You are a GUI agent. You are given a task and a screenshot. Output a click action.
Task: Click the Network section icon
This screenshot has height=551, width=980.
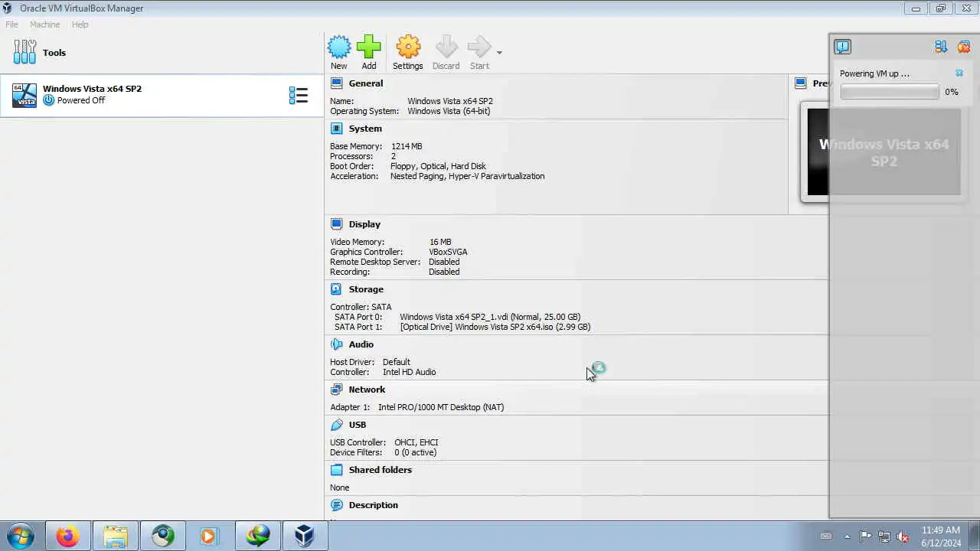336,390
